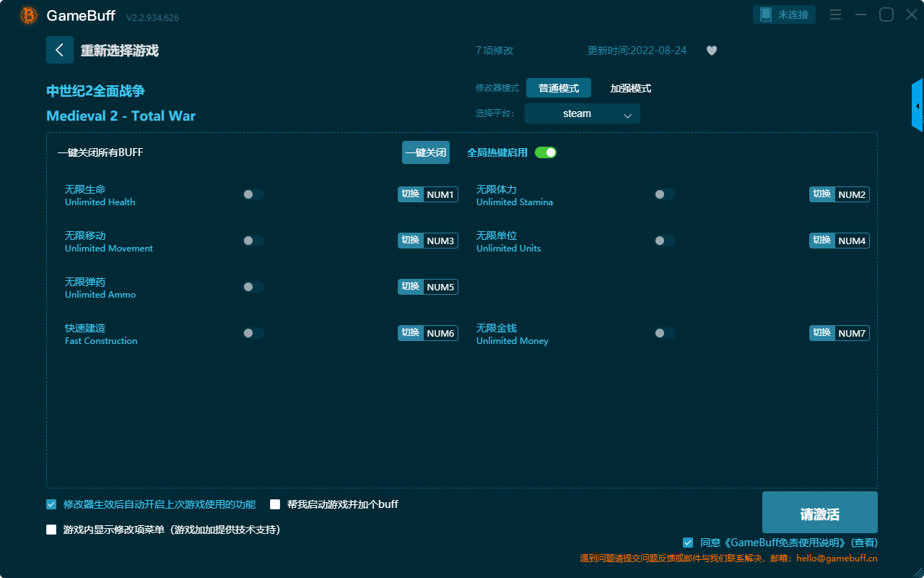Click the 切换 button for NUM2
The height and width of the screenshot is (578, 924).
(822, 194)
